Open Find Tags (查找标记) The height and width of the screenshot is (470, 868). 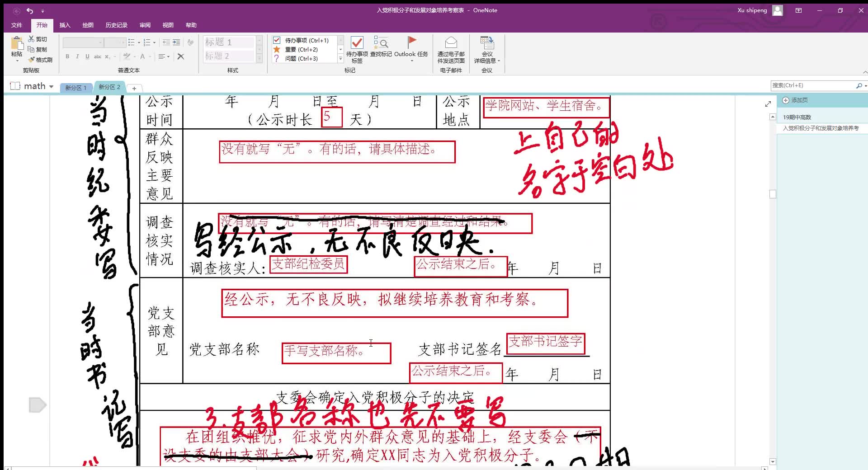click(381, 47)
